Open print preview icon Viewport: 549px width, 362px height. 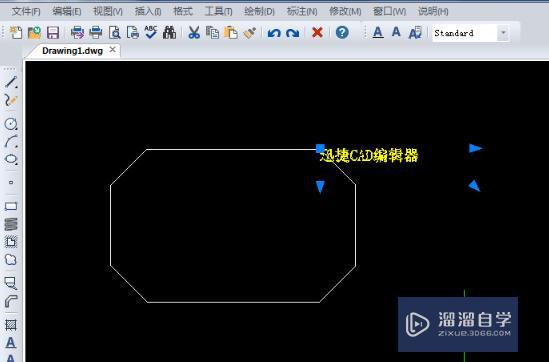pos(114,33)
